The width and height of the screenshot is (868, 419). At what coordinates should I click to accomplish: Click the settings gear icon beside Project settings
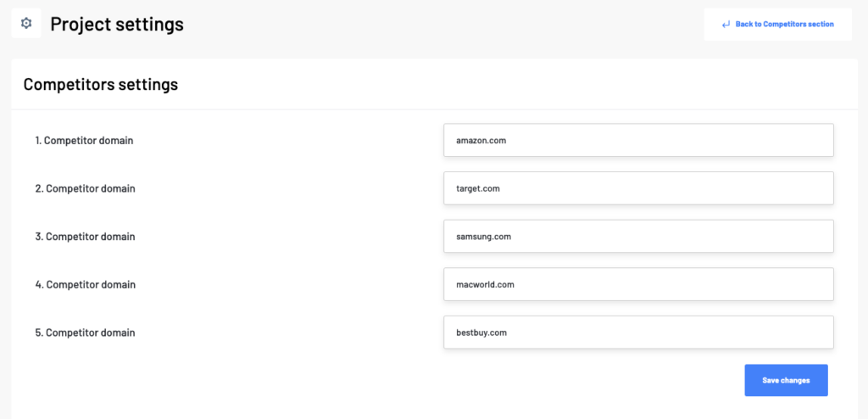coord(26,23)
